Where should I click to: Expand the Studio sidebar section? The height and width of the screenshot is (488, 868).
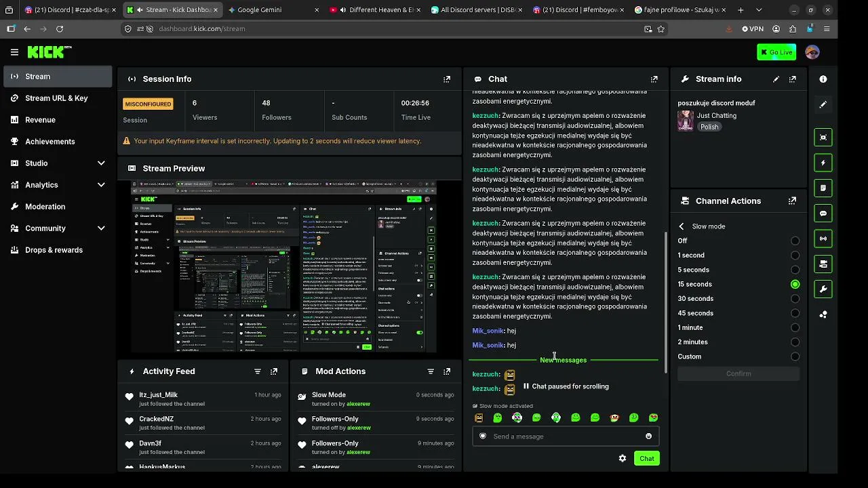pos(58,163)
